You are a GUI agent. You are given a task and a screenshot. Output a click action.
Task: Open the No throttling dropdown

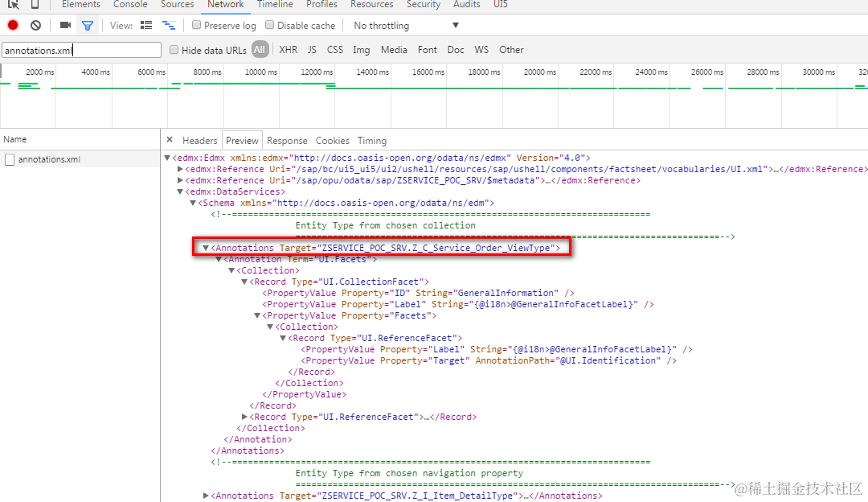(x=407, y=26)
